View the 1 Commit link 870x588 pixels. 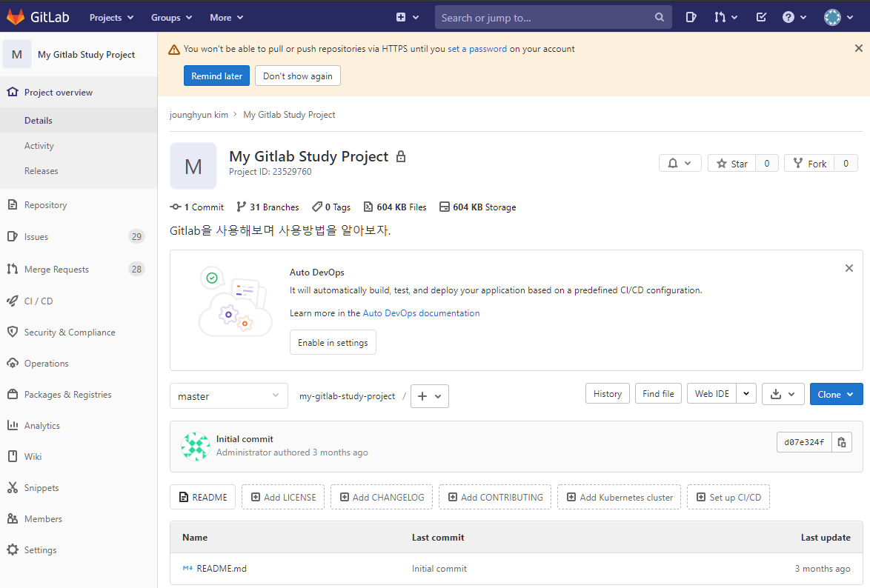(197, 207)
